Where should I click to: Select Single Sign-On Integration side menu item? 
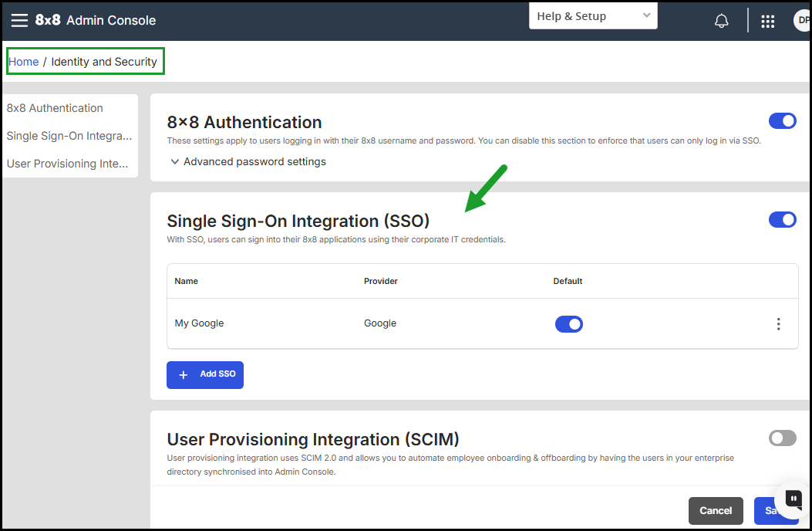tap(69, 136)
